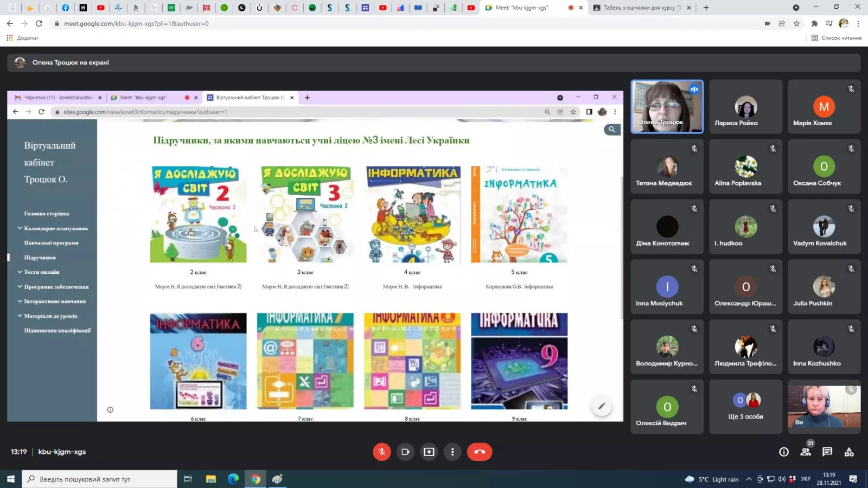Show the participants list panel
868x488 pixels.
806,452
